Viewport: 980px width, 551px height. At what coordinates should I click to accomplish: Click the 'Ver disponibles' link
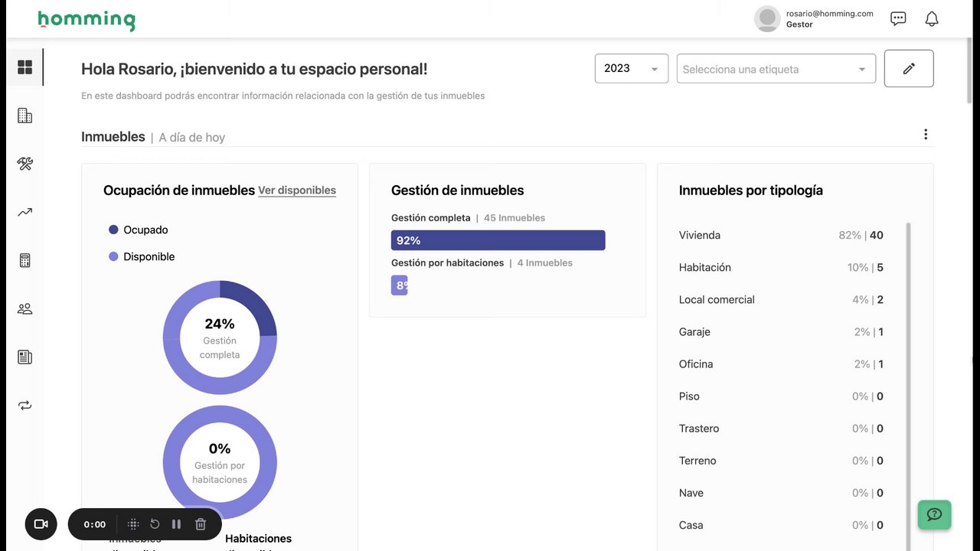[x=297, y=191]
